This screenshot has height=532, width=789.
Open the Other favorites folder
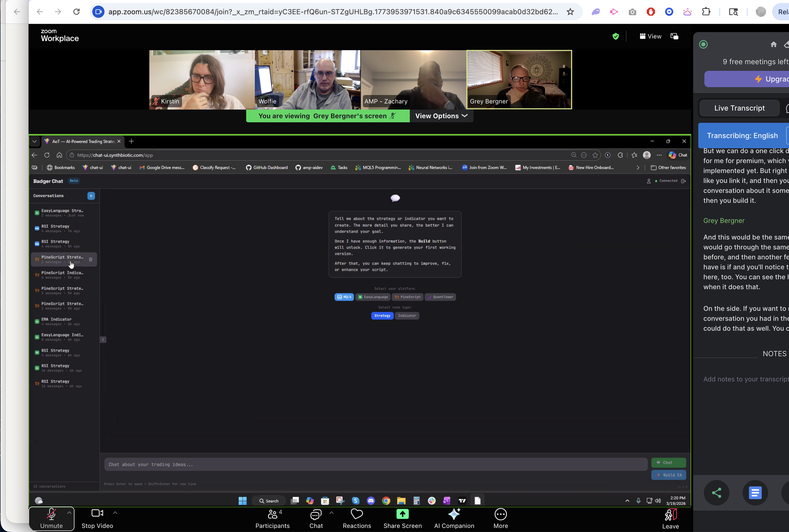click(668, 168)
